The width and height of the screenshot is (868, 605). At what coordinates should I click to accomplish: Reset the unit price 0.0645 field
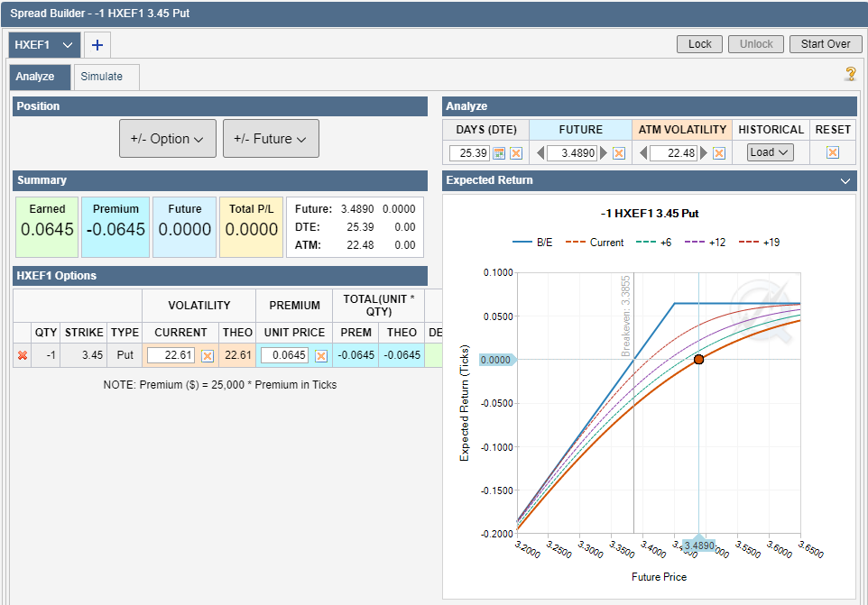(320, 356)
